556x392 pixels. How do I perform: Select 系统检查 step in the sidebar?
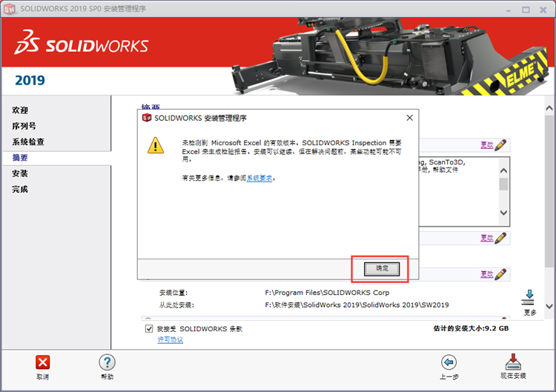(28, 142)
